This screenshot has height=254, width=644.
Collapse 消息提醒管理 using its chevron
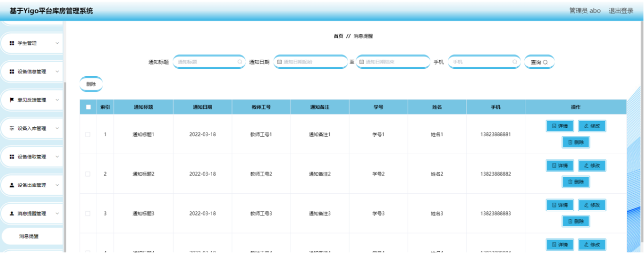[x=57, y=213]
